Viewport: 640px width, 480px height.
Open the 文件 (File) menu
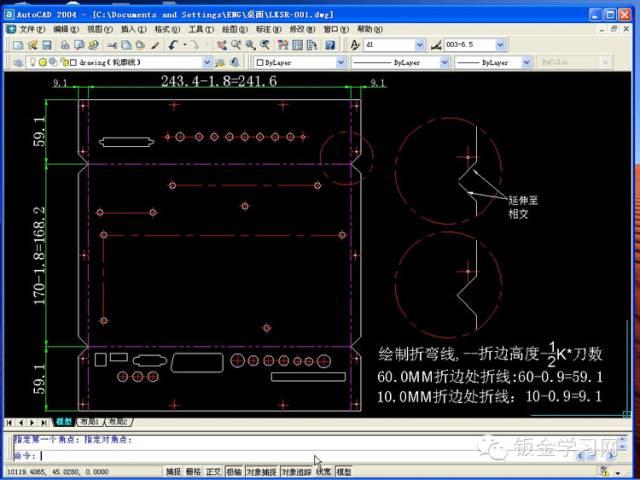(x=31, y=30)
